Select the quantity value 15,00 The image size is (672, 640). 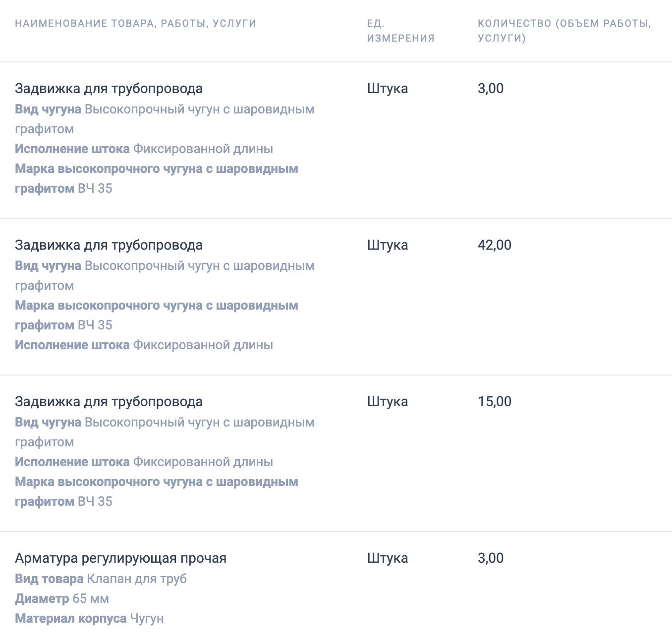[x=494, y=402]
